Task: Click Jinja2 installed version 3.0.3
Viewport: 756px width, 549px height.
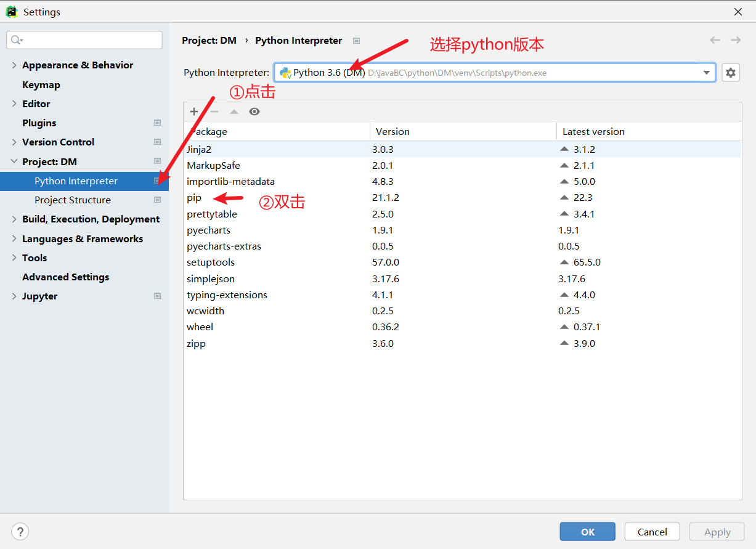Action: click(x=383, y=149)
